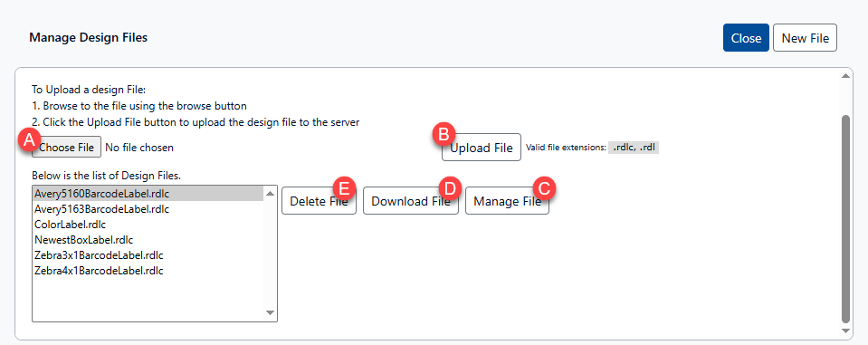Click the file list's down scroll arrow
Screen dimensions: 868x345
coord(270,313)
